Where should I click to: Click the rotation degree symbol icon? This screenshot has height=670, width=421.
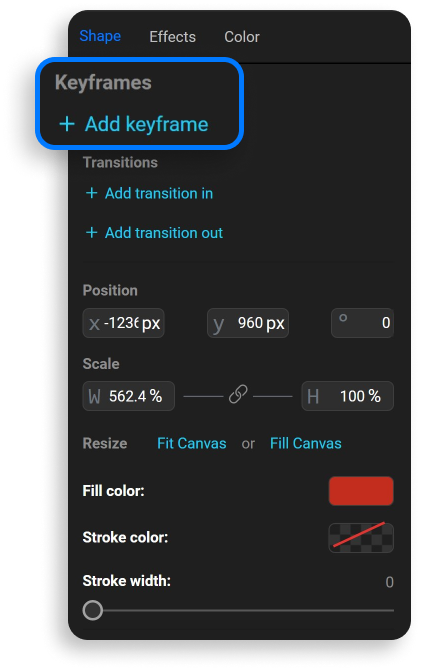(x=343, y=318)
